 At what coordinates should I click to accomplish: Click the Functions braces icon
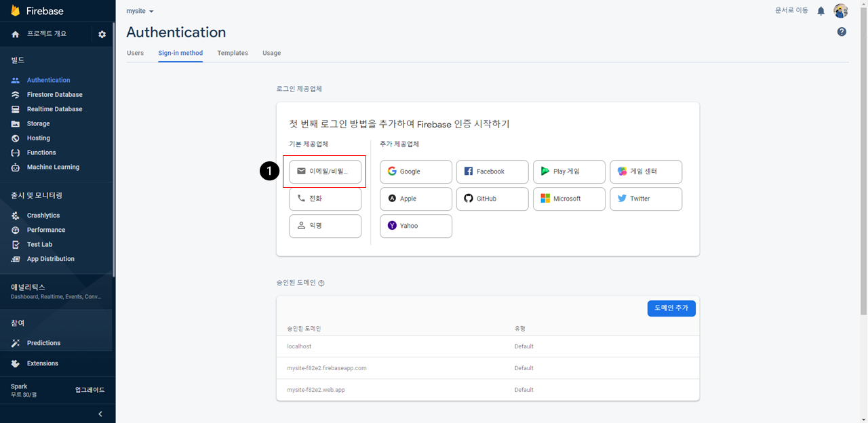coord(16,153)
